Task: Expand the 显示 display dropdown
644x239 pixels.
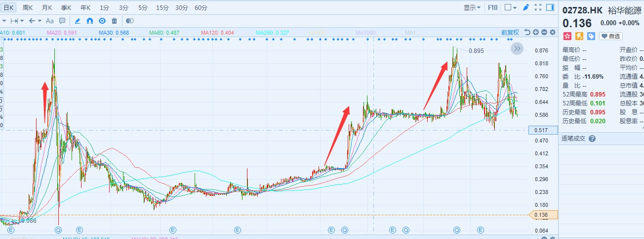Action: [x=472, y=7]
